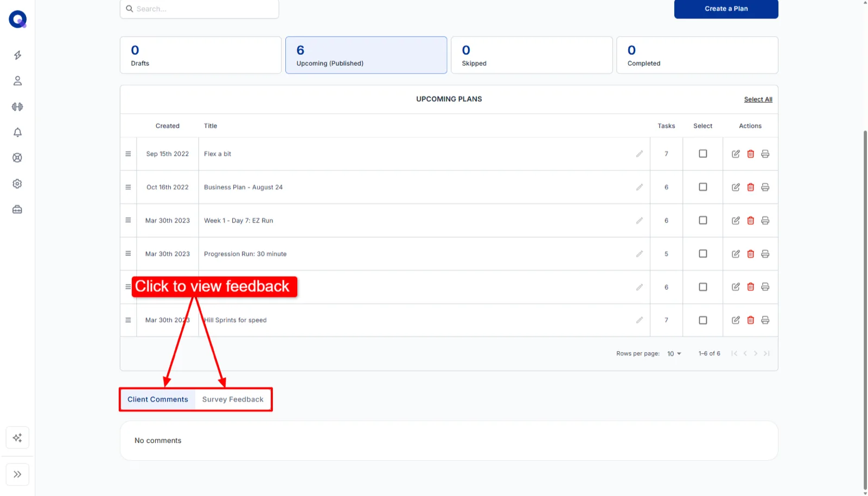Edit the Flex a bit plan
The height and width of the screenshot is (496, 868).
click(736, 154)
